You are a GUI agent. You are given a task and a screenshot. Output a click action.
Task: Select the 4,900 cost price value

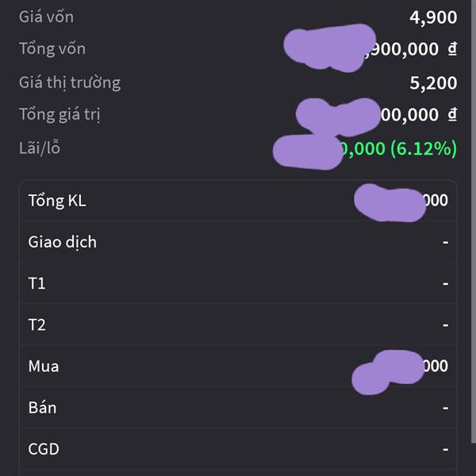click(433, 17)
